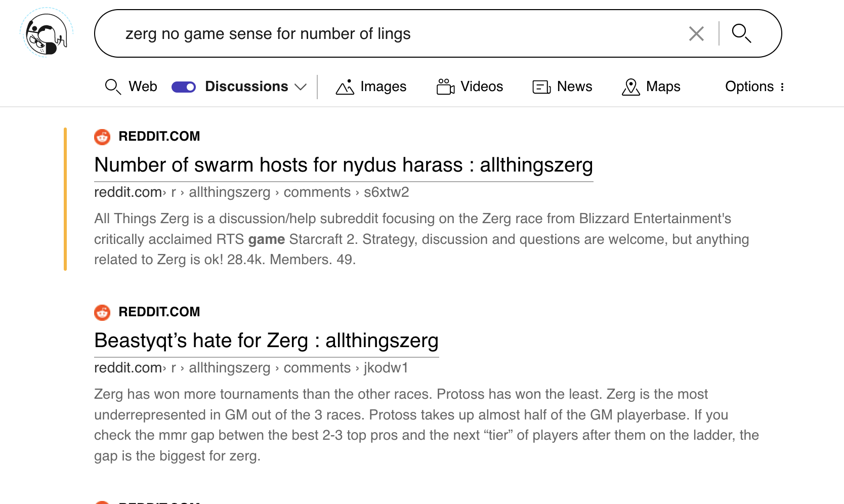The image size is (844, 504).
Task: Toggle the Discussions switch off
Action: (184, 87)
